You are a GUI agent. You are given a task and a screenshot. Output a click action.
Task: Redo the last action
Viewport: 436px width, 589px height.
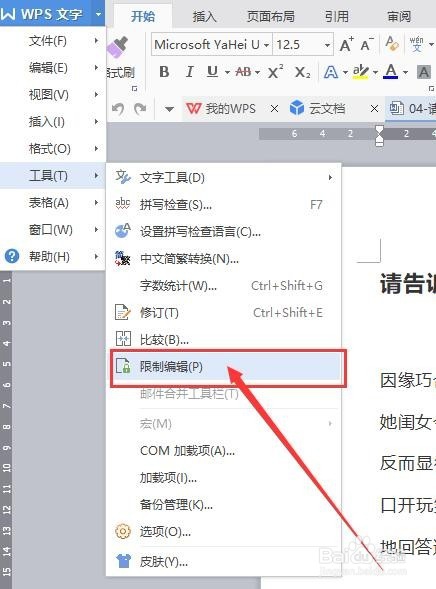[x=140, y=109]
